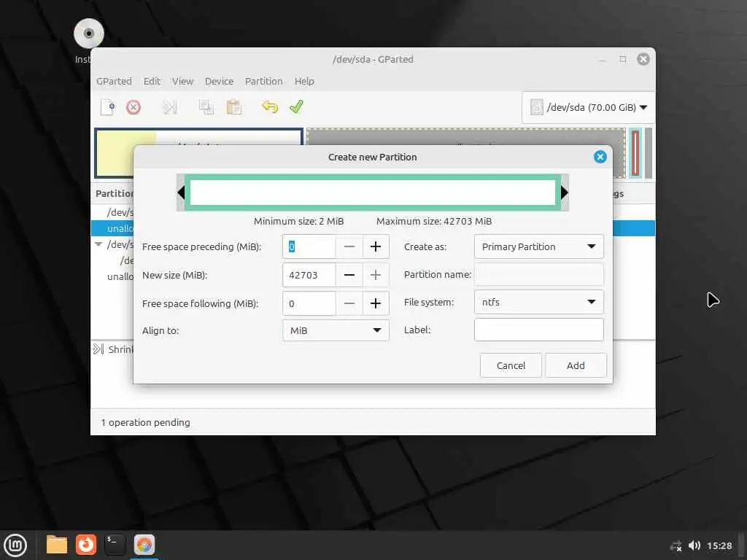Click right resize arrow handle of partition bar
This screenshot has height=560, width=747.
(x=565, y=192)
